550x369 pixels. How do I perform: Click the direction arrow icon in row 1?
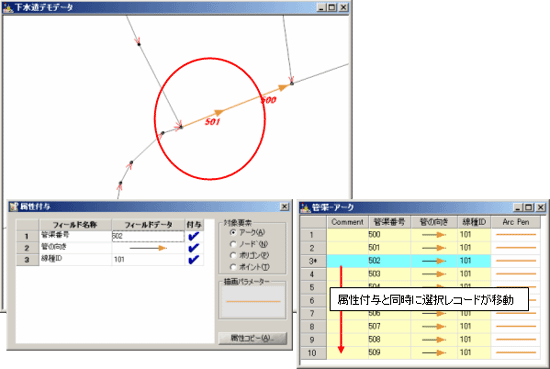[x=434, y=235]
